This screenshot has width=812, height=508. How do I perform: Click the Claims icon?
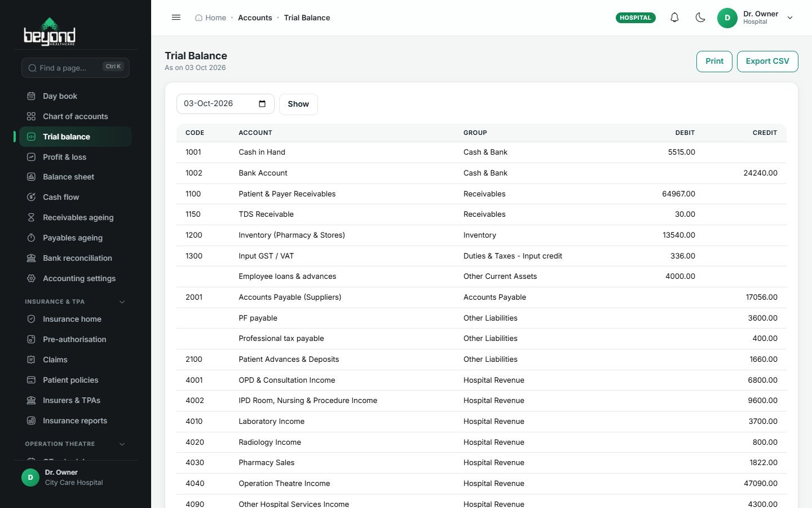pyautogui.click(x=31, y=360)
